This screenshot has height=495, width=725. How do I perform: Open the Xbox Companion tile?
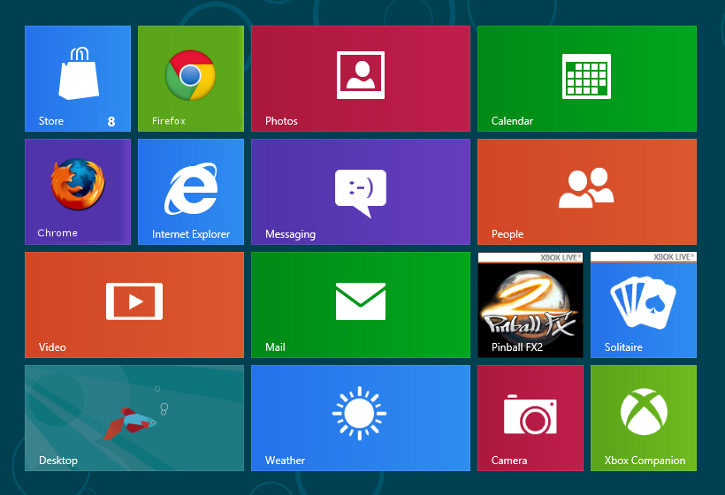click(644, 418)
